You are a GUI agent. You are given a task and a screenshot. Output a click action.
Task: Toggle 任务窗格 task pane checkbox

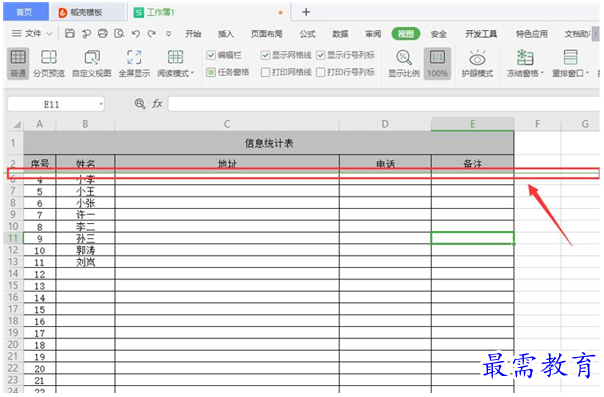point(211,72)
